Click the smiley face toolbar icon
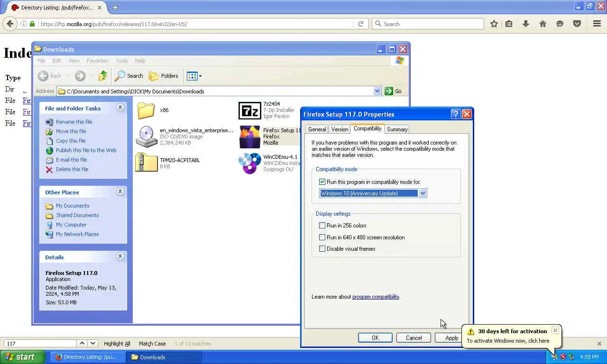This screenshot has height=364, width=607. pos(560,24)
